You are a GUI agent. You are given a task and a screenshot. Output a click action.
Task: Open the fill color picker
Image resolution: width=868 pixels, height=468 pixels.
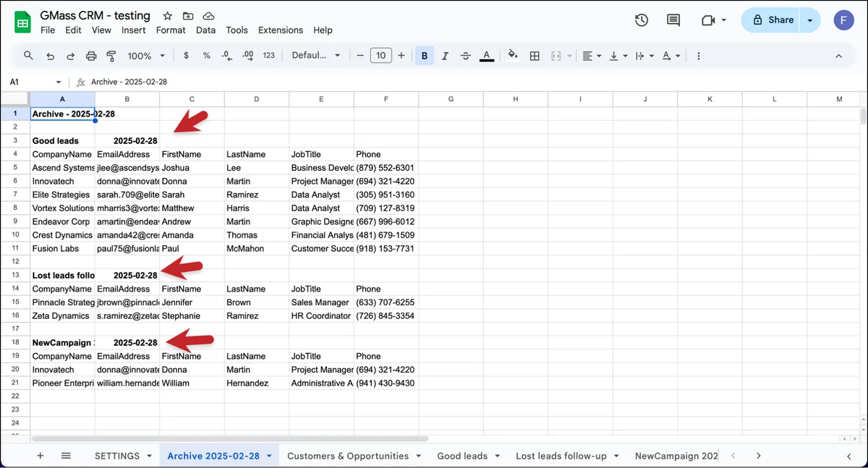pyautogui.click(x=513, y=56)
